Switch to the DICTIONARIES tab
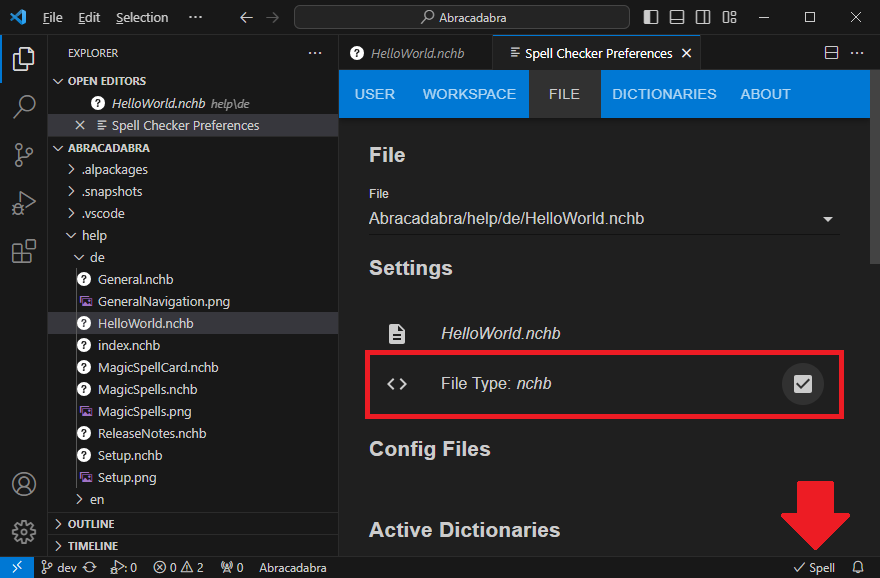 pos(664,94)
